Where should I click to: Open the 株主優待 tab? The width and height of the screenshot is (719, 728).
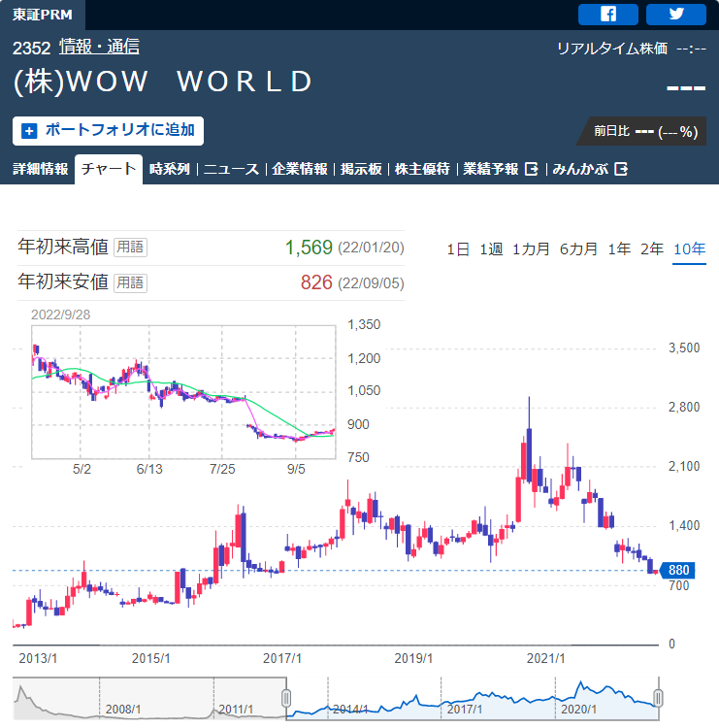pos(423,169)
